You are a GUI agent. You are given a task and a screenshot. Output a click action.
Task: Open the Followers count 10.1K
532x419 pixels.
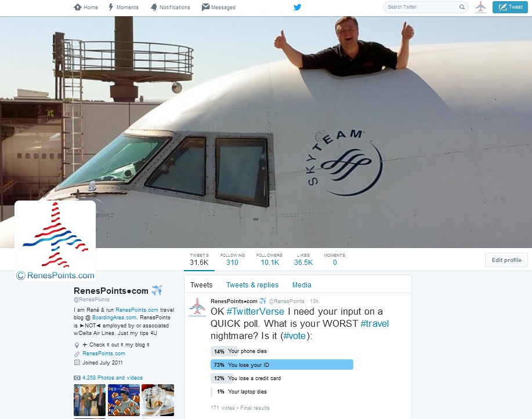coord(269,259)
